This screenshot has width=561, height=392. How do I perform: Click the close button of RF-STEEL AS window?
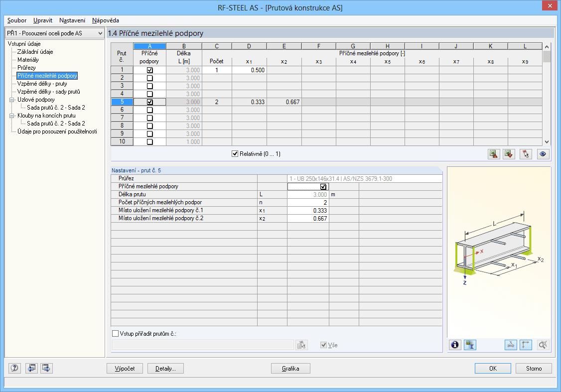[x=549, y=5]
